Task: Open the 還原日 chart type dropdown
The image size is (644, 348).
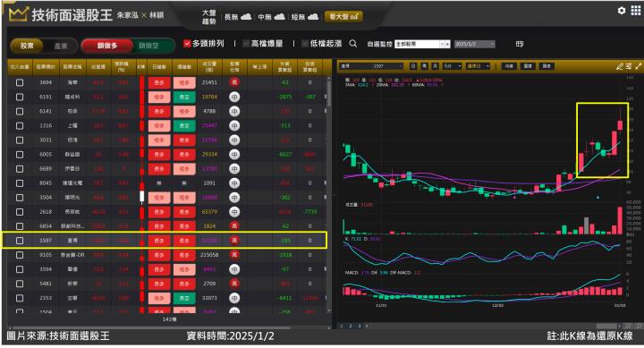Action: pyautogui.click(x=478, y=66)
